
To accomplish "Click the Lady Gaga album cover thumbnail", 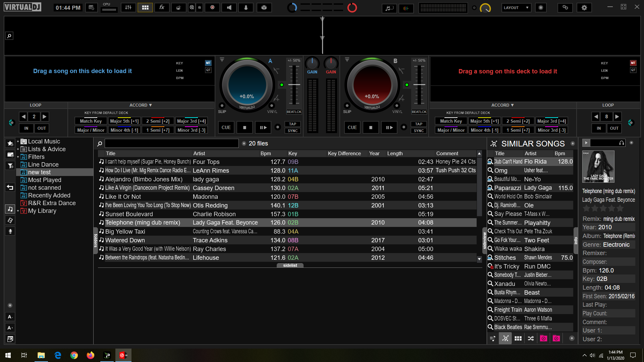I will coord(598,167).
